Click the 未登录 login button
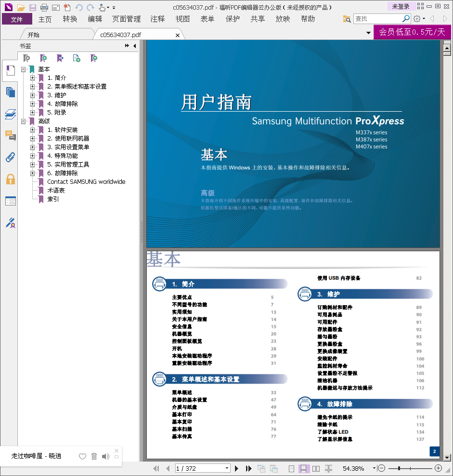 [x=401, y=6]
